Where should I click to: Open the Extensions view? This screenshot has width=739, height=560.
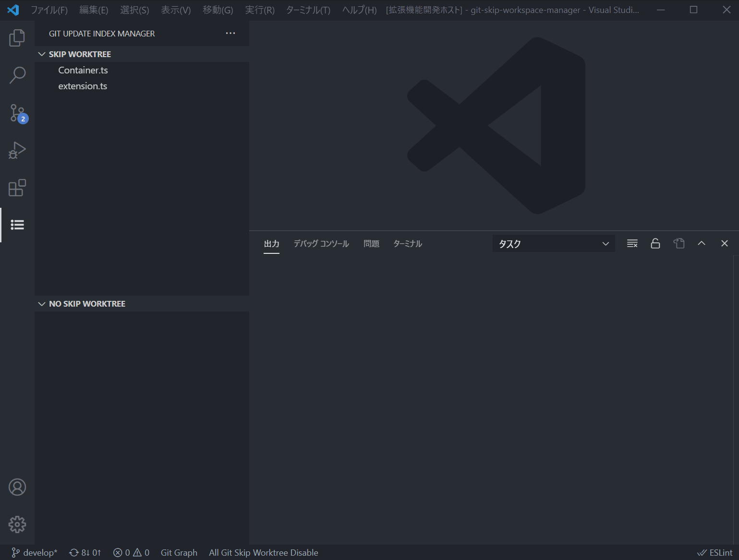[x=17, y=188]
